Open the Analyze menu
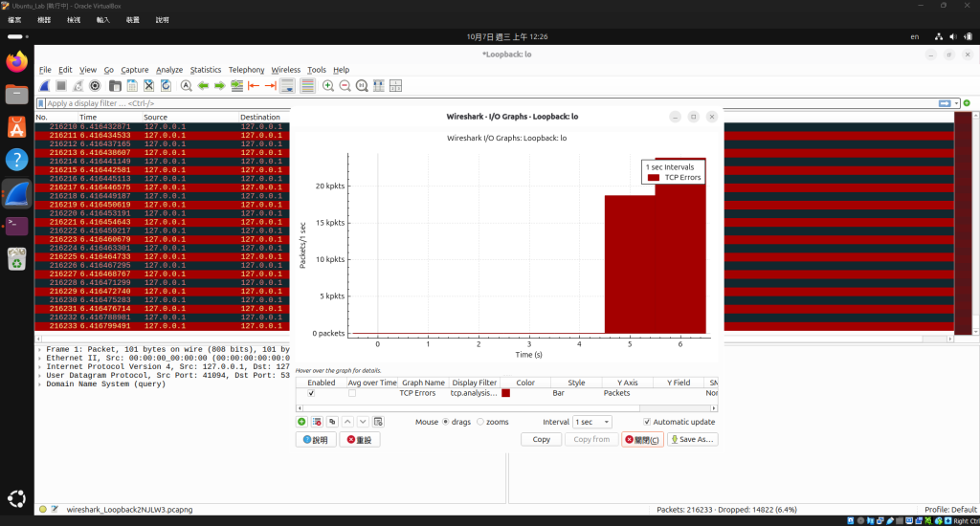 (169, 70)
